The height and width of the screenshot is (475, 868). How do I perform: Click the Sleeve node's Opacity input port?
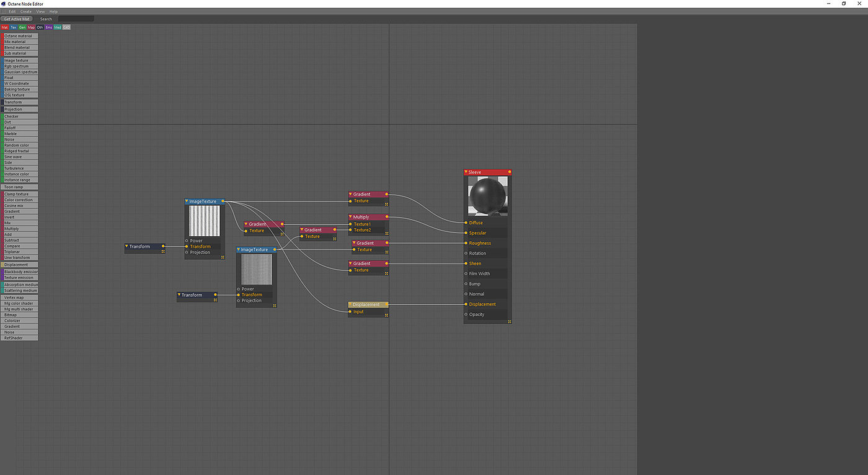click(466, 314)
